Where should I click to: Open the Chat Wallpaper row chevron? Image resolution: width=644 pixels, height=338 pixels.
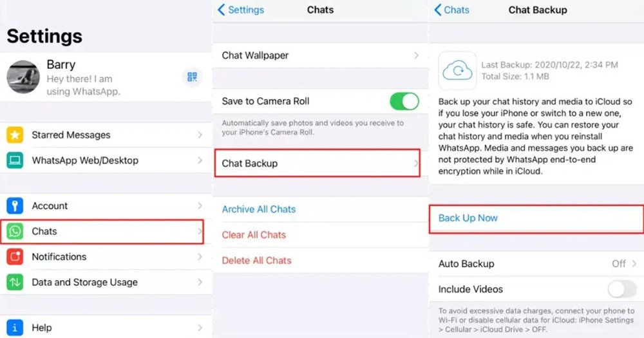pyautogui.click(x=417, y=55)
